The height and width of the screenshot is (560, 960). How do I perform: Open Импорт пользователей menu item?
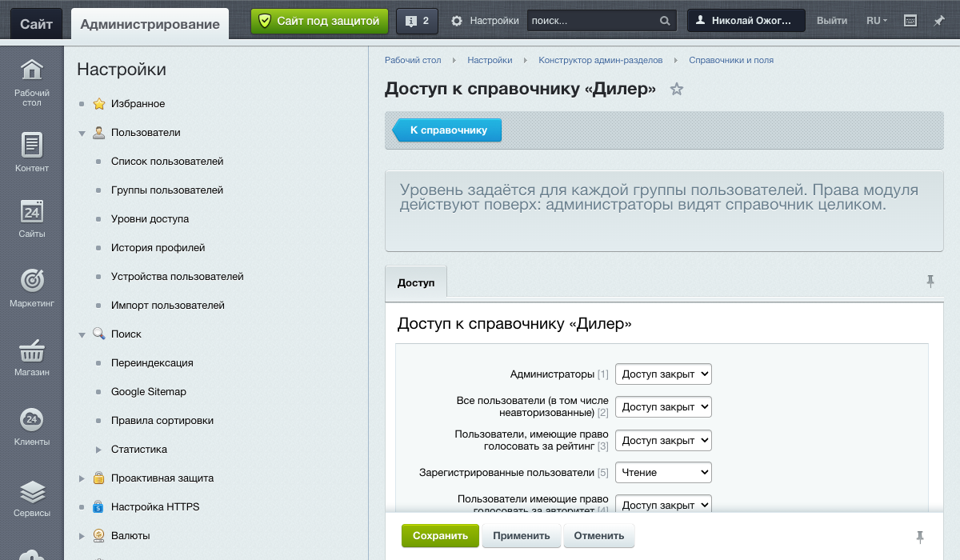click(168, 306)
